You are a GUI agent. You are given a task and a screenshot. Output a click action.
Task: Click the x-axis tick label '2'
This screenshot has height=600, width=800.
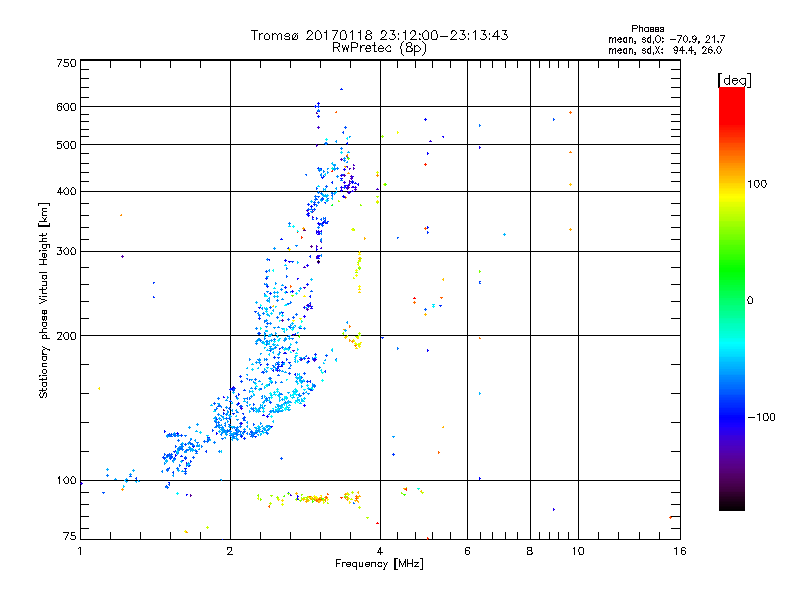click(230, 551)
